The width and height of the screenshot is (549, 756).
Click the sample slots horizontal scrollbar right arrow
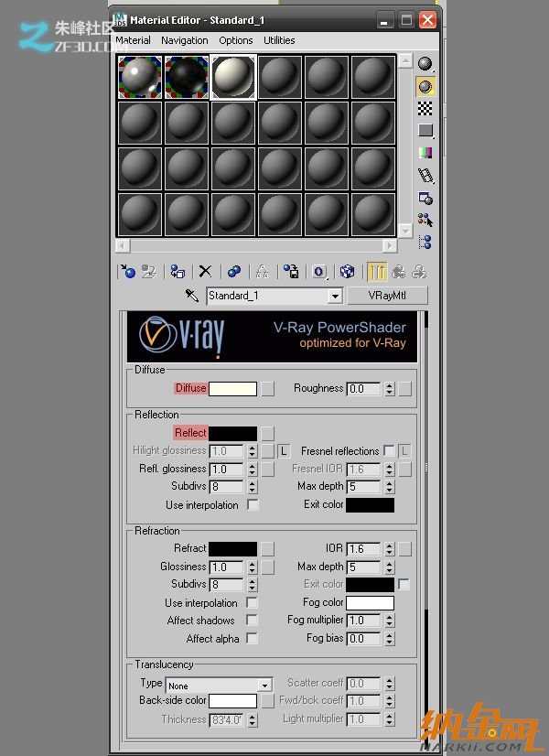coord(390,246)
